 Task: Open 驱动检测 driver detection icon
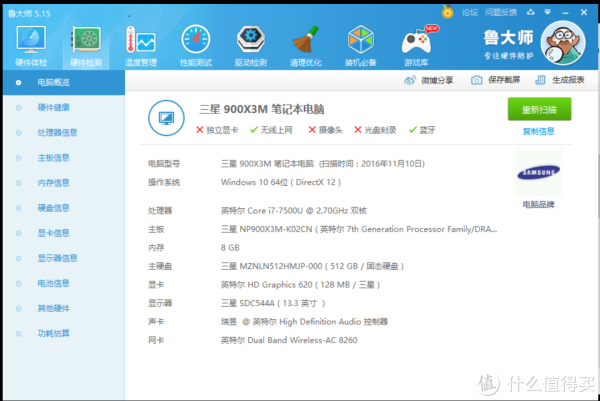251,46
